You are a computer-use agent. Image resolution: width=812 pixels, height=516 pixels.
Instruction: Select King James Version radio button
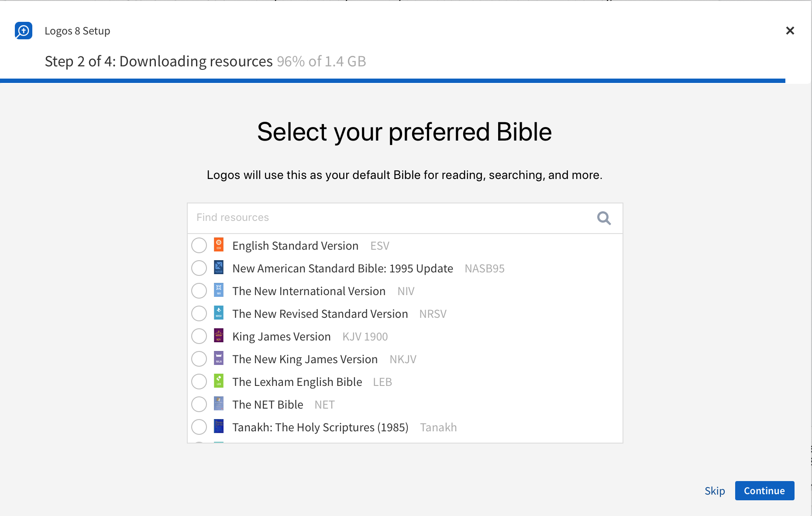(199, 336)
